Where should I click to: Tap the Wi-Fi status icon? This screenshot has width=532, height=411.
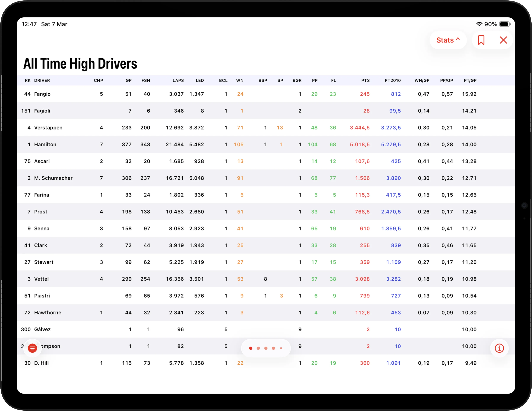[479, 24]
